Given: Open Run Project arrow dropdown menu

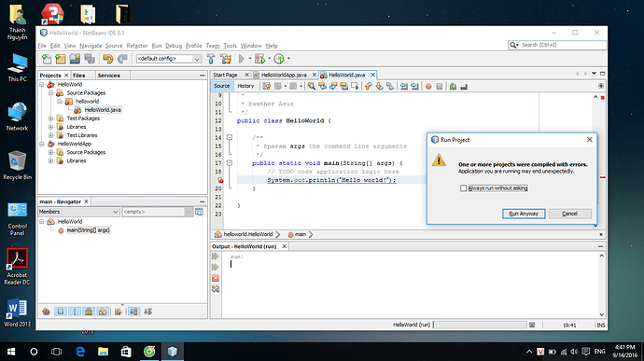Looking at the screenshot, I should tap(250, 59).
